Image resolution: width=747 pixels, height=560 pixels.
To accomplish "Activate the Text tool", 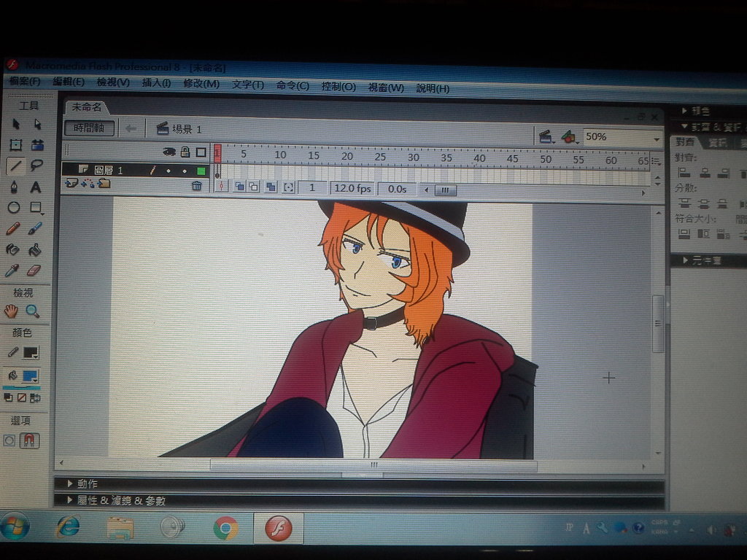I will 36,187.
